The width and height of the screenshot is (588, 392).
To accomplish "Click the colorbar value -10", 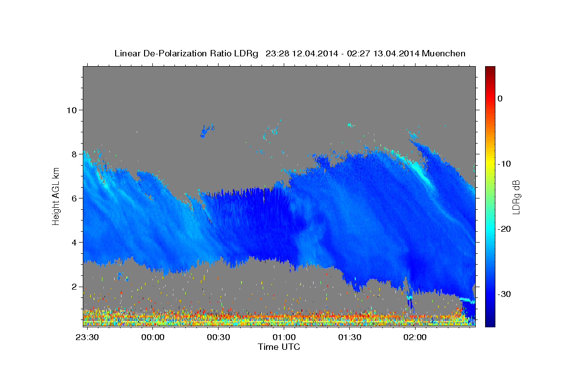I will pos(505,164).
